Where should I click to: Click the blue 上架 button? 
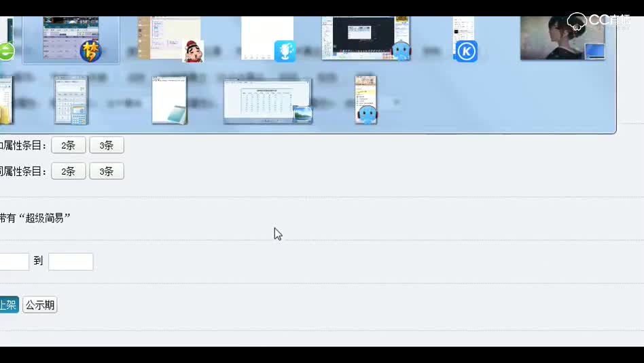click(9, 305)
